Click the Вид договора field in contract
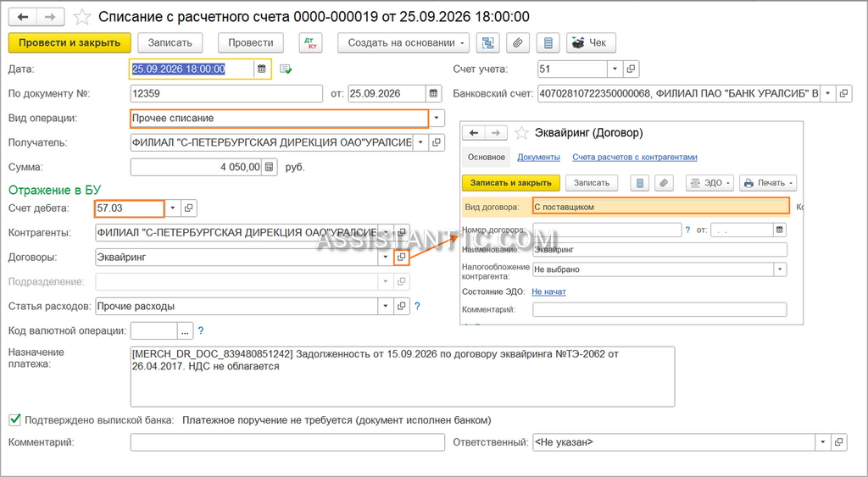Image resolution: width=868 pixels, height=477 pixels. tap(661, 206)
